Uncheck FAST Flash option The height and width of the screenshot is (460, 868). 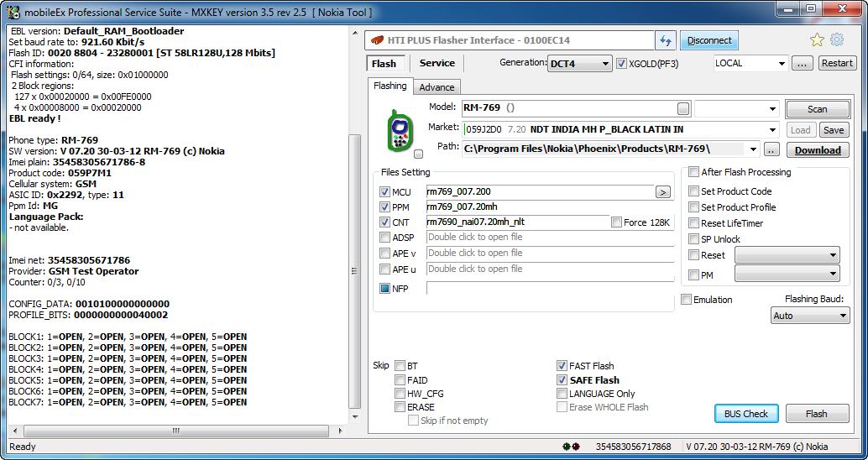pyautogui.click(x=562, y=366)
